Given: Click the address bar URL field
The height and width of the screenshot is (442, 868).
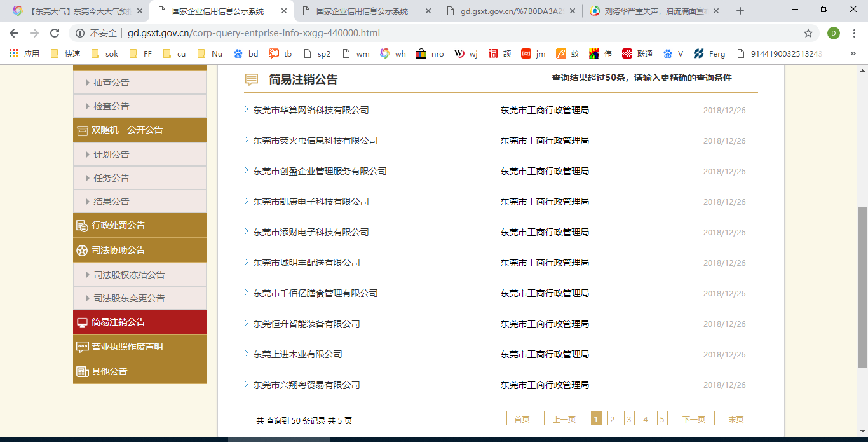Looking at the screenshot, I should coord(445,33).
